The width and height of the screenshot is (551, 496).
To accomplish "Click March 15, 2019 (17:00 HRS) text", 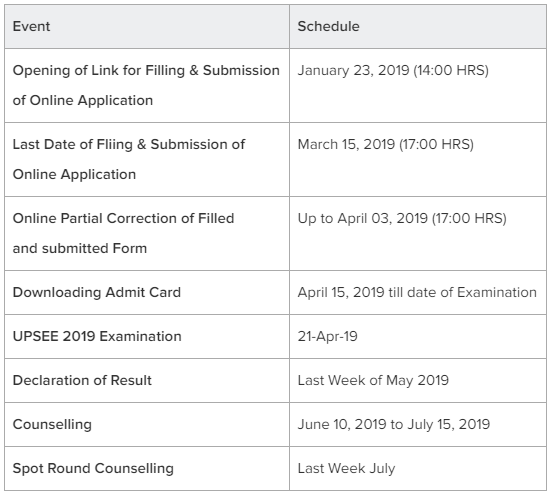I will (x=385, y=144).
